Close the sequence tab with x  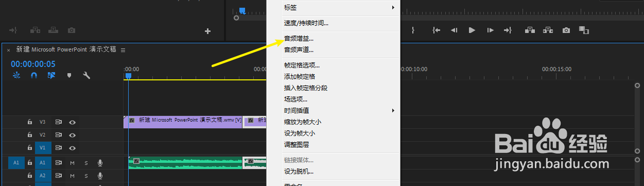click(x=8, y=50)
